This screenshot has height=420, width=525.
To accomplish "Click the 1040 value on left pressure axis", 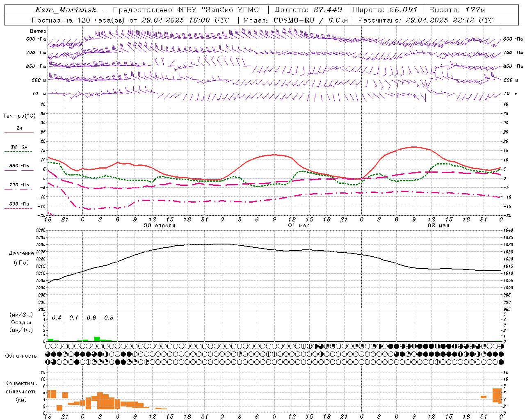I will [x=40, y=231].
